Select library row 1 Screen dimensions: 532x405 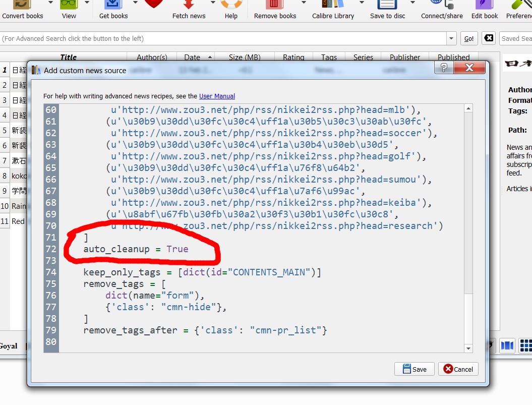point(14,70)
